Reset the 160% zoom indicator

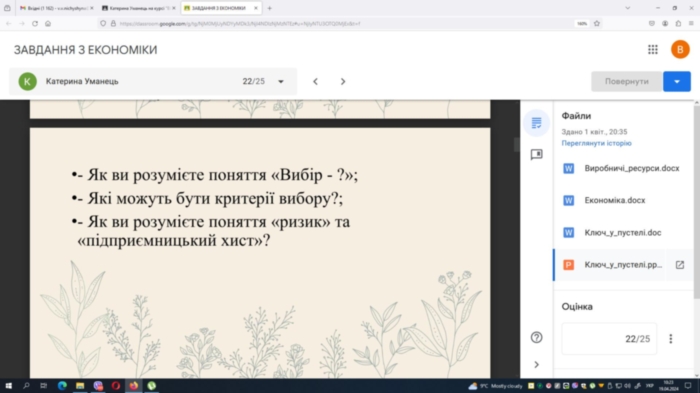pyautogui.click(x=582, y=24)
